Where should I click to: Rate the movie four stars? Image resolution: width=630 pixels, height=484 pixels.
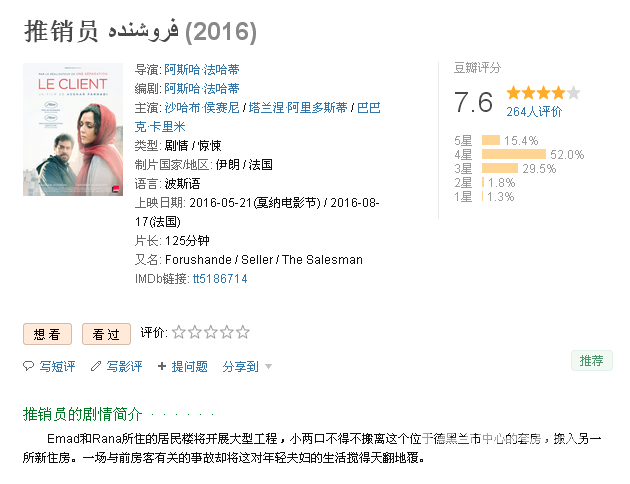click(227, 332)
